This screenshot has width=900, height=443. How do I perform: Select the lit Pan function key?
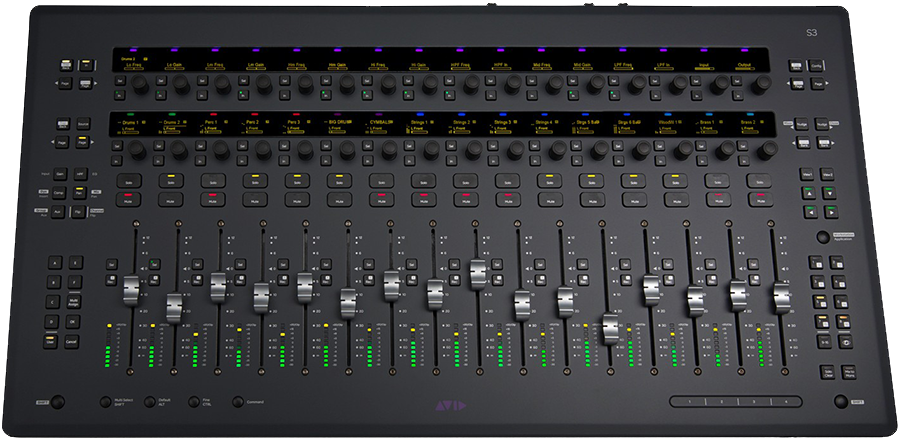click(80, 193)
